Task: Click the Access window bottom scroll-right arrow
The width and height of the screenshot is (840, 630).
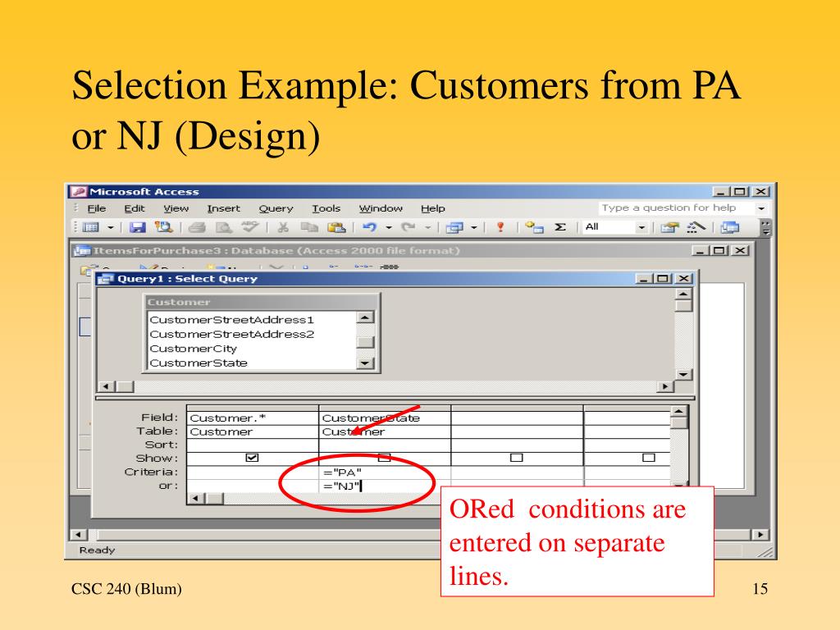Action: pyautogui.click(x=760, y=535)
